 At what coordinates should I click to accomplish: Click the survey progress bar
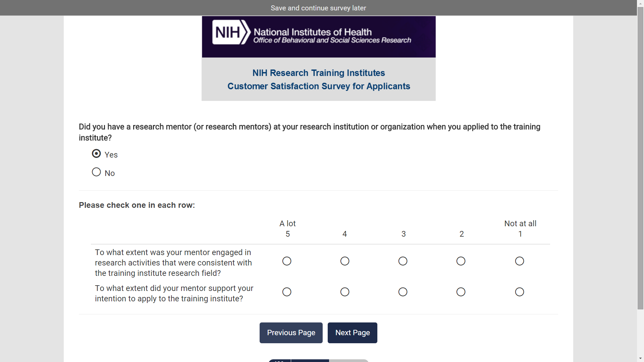coord(318,361)
